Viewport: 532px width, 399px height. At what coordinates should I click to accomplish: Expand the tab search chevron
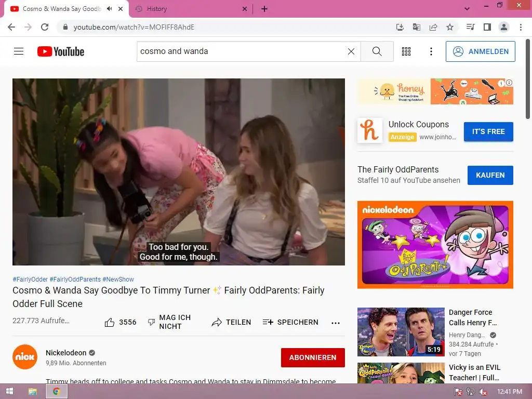(x=467, y=9)
